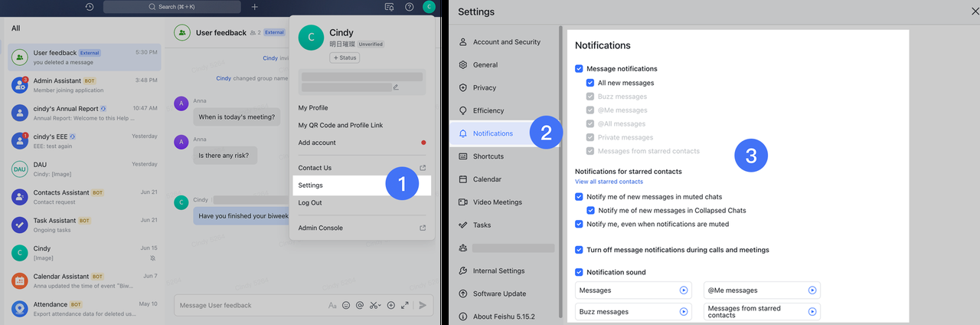Open the emoji picker in message box
Screen dimensions: 980x325
(x=346, y=305)
